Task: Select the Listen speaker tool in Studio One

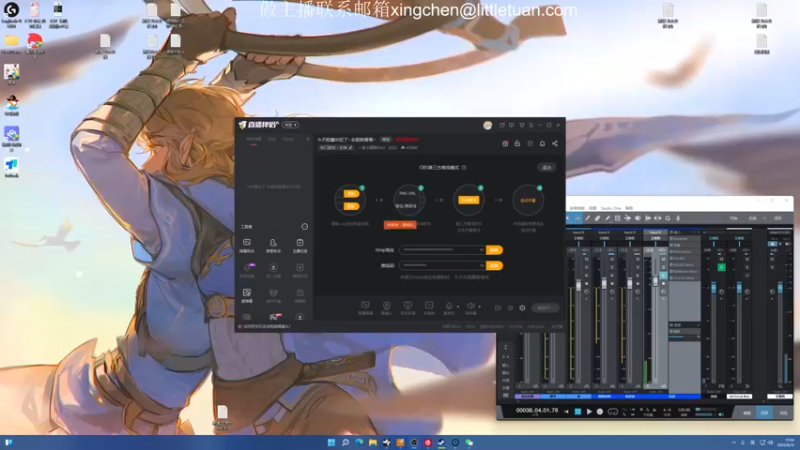Action: [638, 218]
